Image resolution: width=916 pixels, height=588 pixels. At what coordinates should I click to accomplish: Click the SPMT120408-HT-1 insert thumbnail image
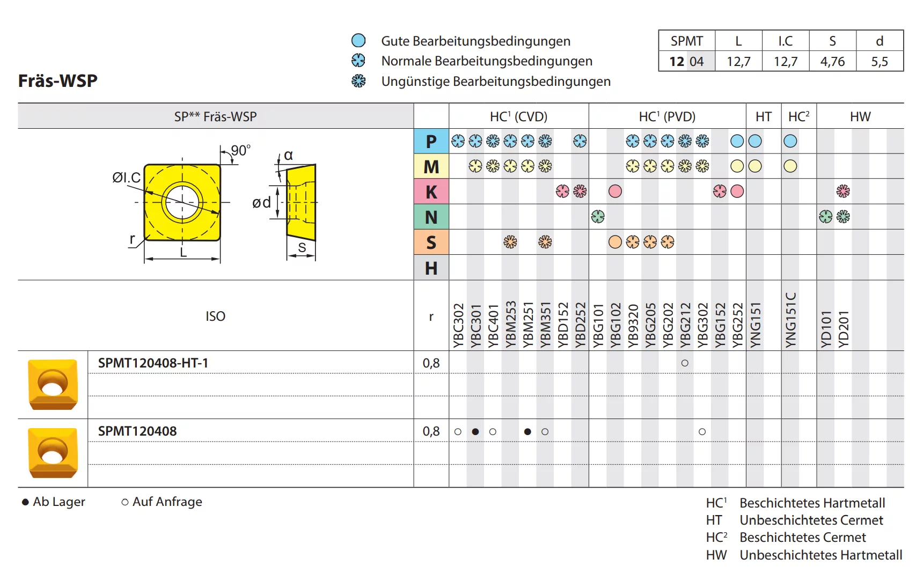53,385
